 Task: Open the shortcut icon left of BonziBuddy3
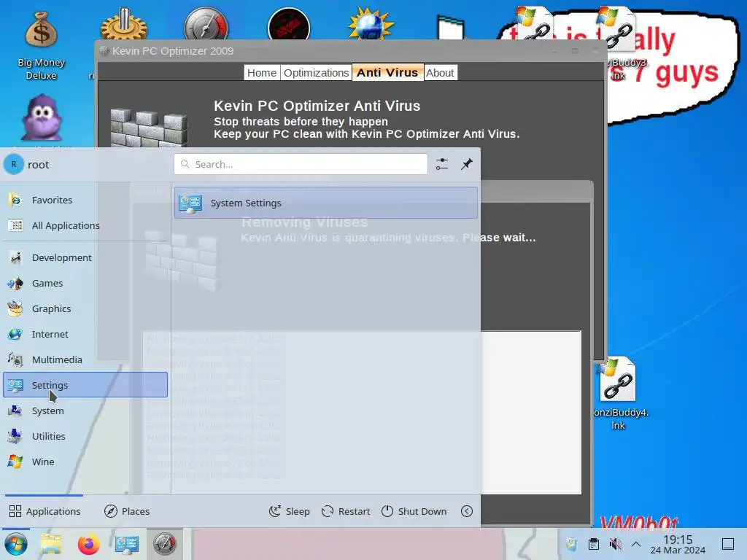coord(535,24)
